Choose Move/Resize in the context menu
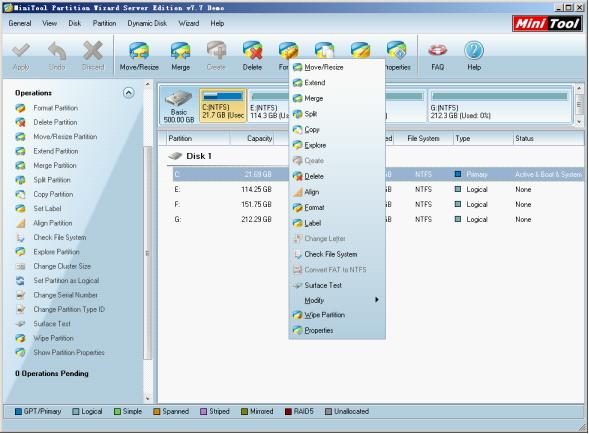Image resolution: width=589 pixels, height=434 pixels. click(337, 67)
